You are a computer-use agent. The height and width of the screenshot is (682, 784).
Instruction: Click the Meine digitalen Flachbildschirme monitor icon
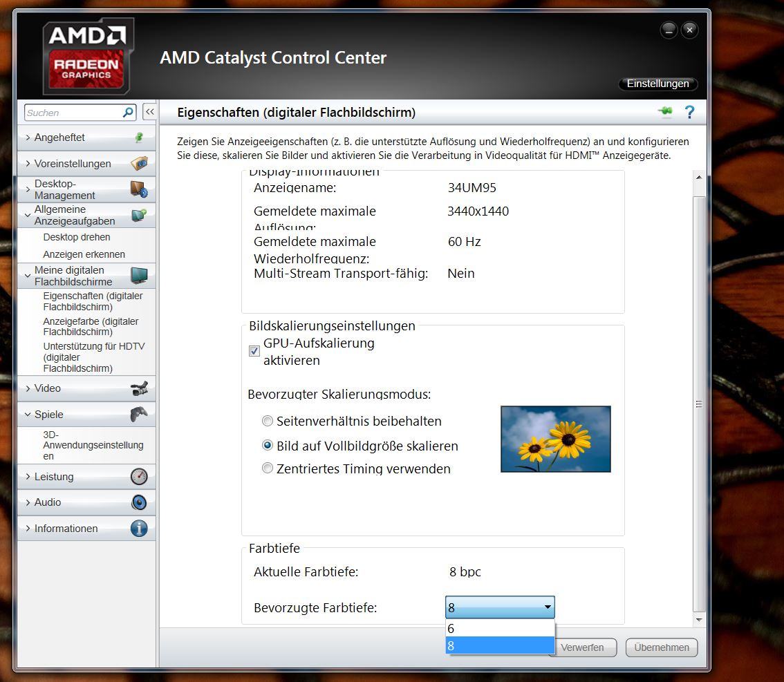coord(139,275)
